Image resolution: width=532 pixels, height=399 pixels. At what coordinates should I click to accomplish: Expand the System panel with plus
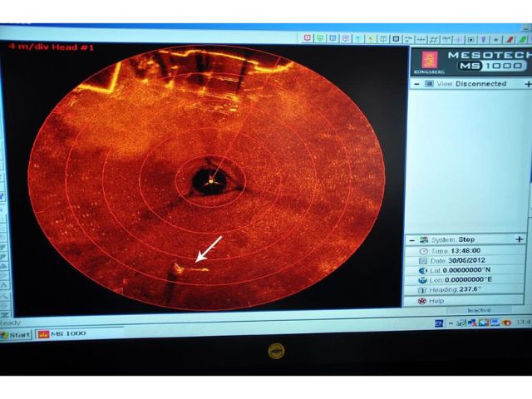[520, 239]
